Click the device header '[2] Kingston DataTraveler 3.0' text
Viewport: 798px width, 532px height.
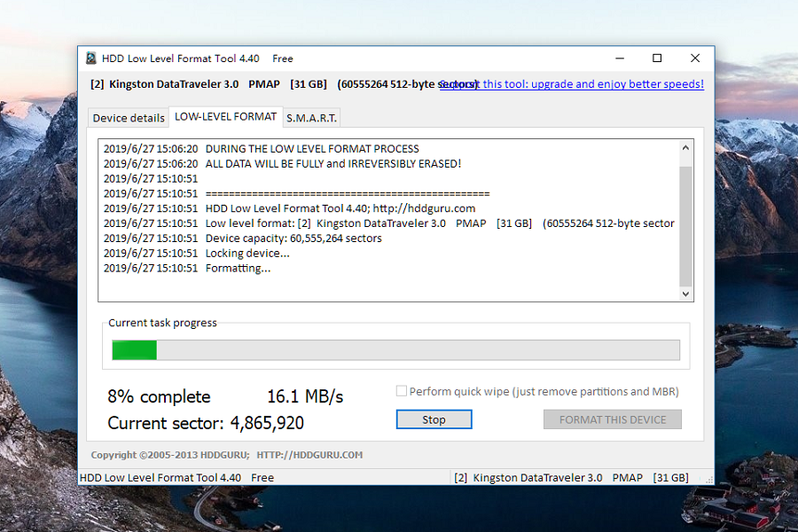pos(164,84)
